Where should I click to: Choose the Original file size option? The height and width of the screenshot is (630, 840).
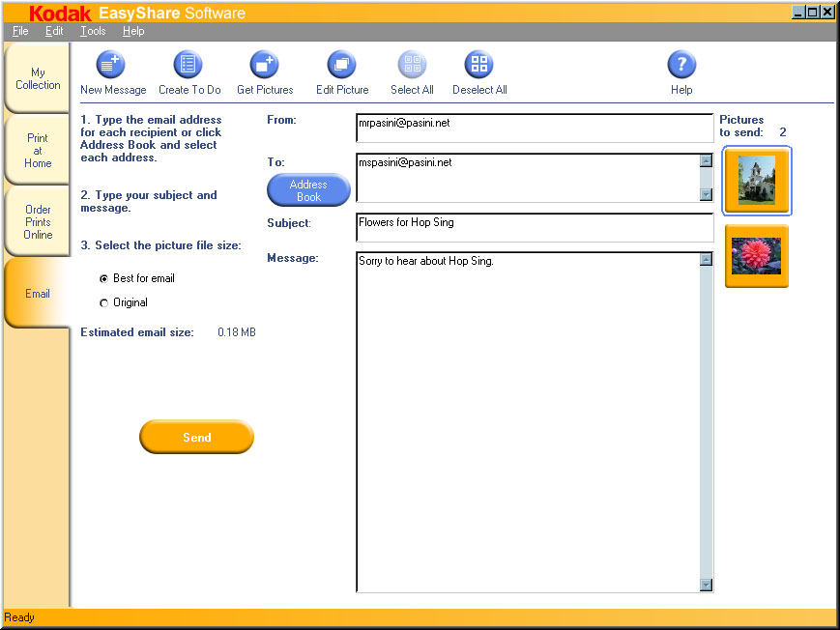tap(104, 303)
